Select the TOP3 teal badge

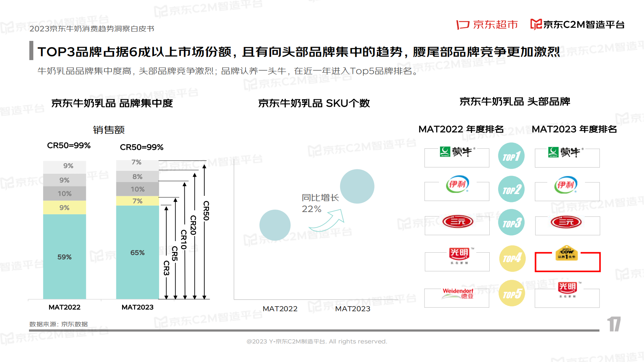coord(511,222)
